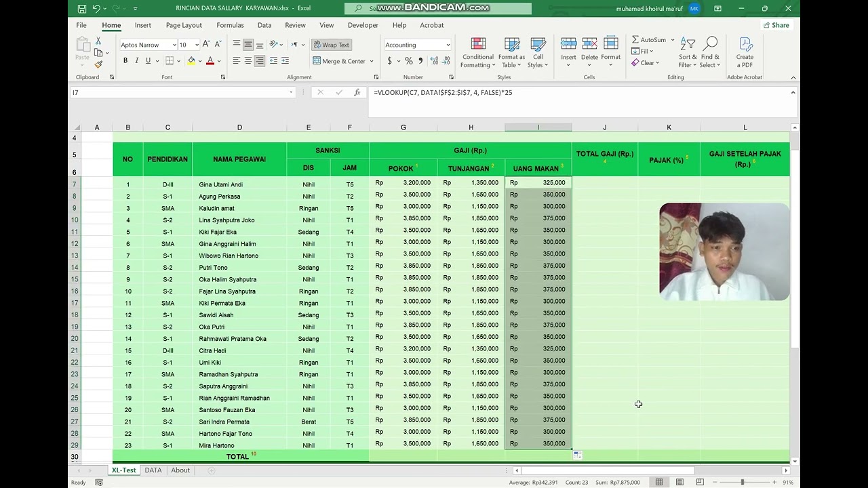Toggle Bold formatting

coord(125,61)
